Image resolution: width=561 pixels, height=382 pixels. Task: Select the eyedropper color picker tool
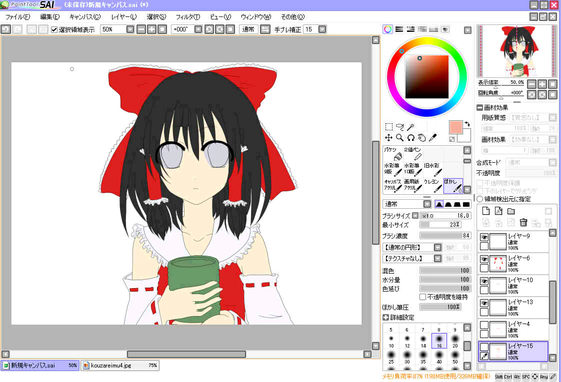point(433,138)
